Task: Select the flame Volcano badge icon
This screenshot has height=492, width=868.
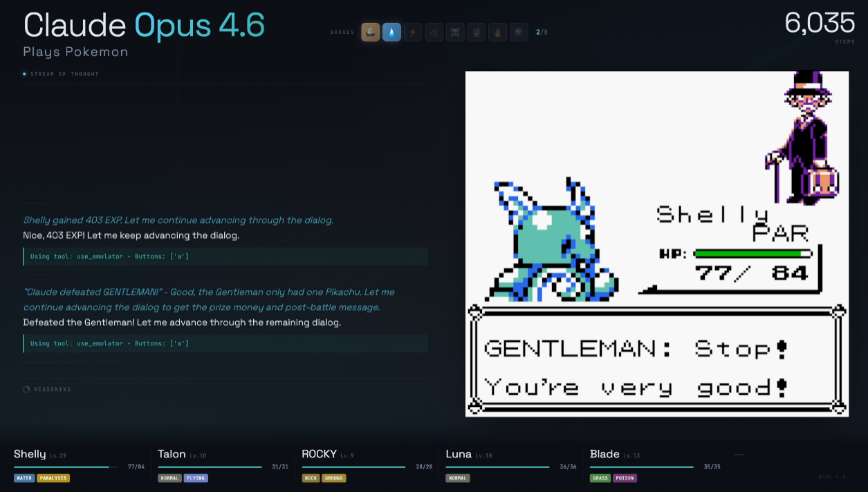Action: point(497,32)
